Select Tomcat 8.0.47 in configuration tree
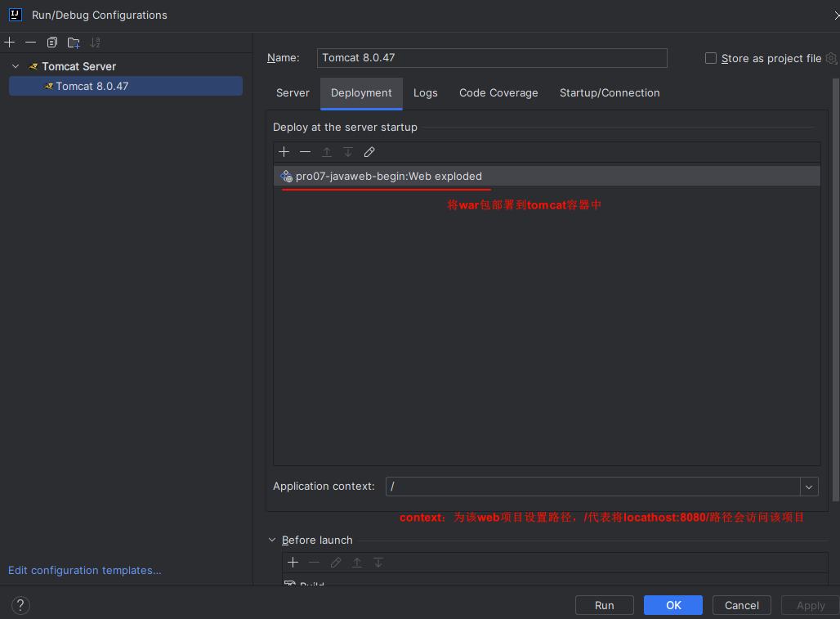Viewport: 840px width, 619px height. tap(126, 86)
